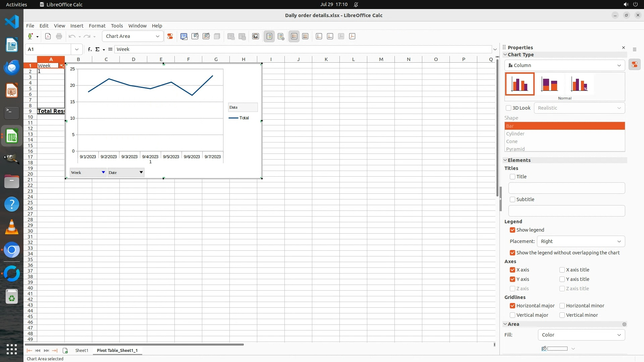Click the Area fill color swatch

(x=557, y=349)
